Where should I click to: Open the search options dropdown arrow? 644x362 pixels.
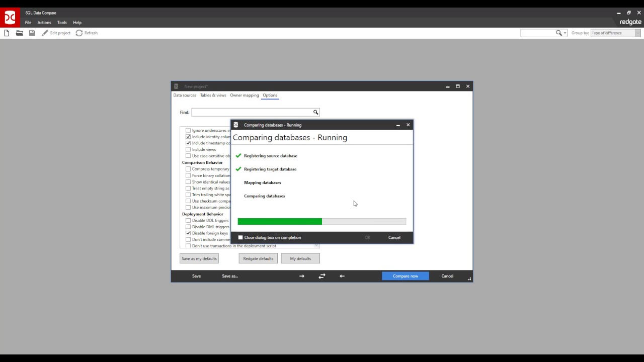tap(565, 33)
